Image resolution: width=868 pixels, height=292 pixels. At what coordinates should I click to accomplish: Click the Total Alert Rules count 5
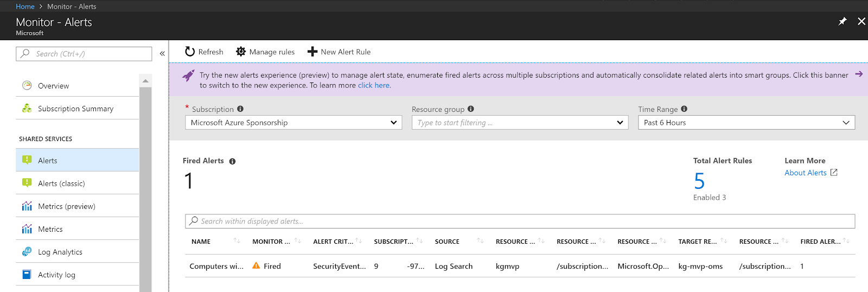[699, 181]
